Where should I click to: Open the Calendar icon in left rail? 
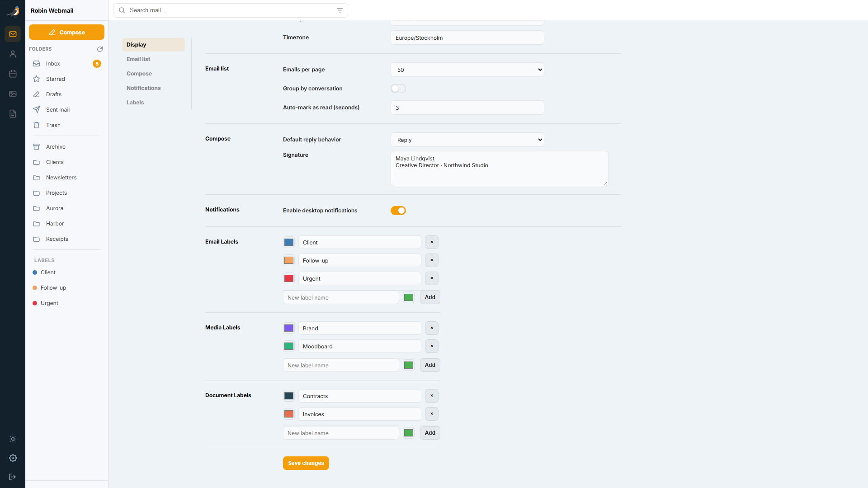click(x=13, y=74)
